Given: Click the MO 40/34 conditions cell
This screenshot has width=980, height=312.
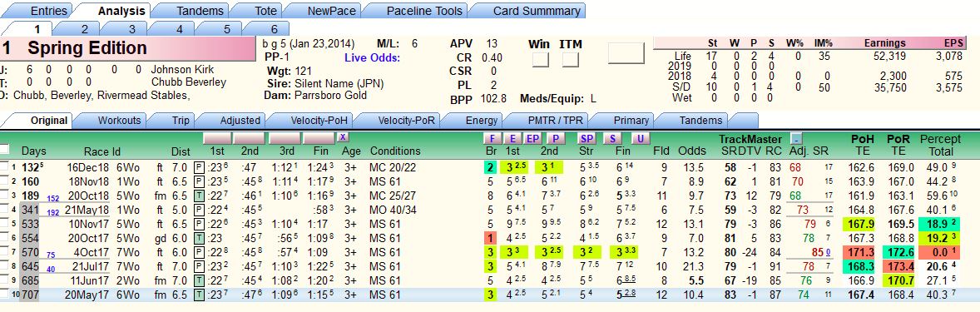Looking at the screenshot, I should tap(393, 210).
